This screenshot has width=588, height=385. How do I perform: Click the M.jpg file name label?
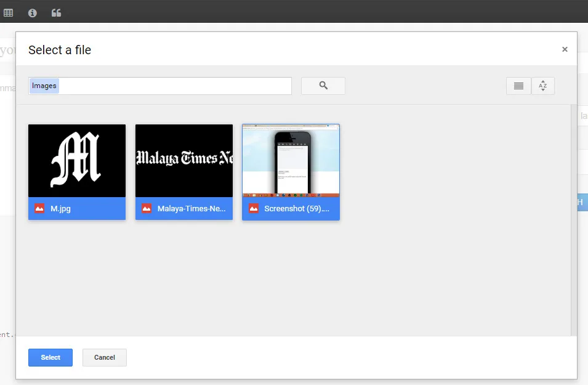(60, 209)
